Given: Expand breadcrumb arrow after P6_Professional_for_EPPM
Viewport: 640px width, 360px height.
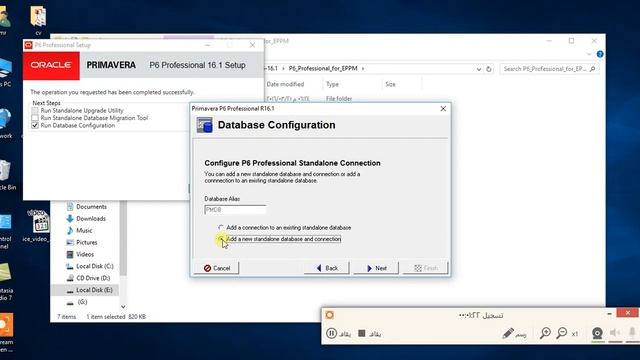Looking at the screenshot, I should (x=363, y=68).
